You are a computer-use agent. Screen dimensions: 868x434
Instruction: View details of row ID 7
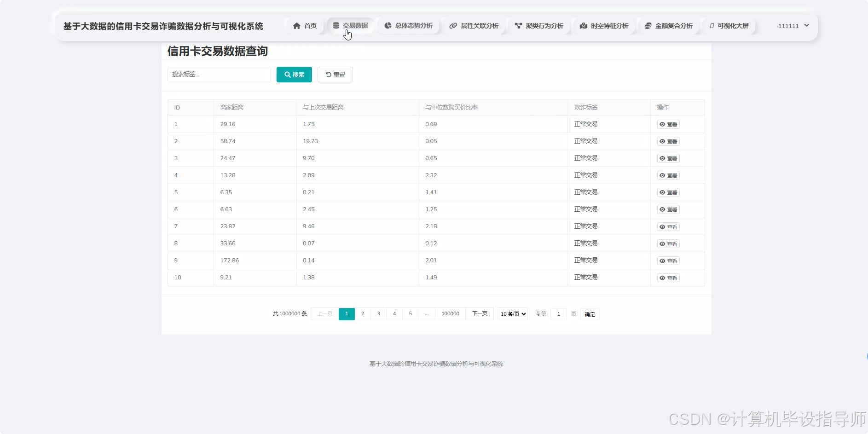pos(668,227)
